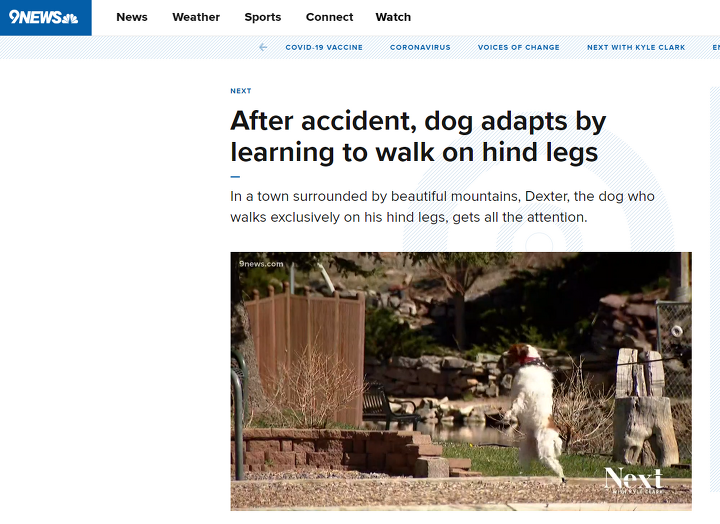Go to COVID-19 Vaccine topic
The width and height of the screenshot is (720, 524).
pos(324,47)
